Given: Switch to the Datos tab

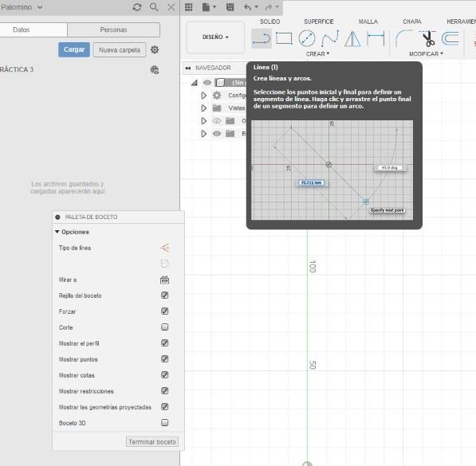Looking at the screenshot, I should (x=33, y=29).
